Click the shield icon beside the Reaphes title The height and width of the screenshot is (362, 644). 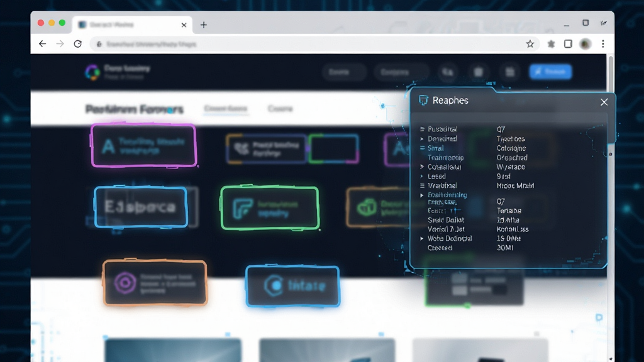click(x=423, y=100)
